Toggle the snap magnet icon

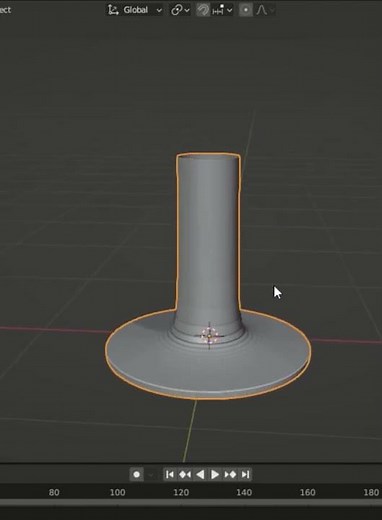click(x=203, y=10)
